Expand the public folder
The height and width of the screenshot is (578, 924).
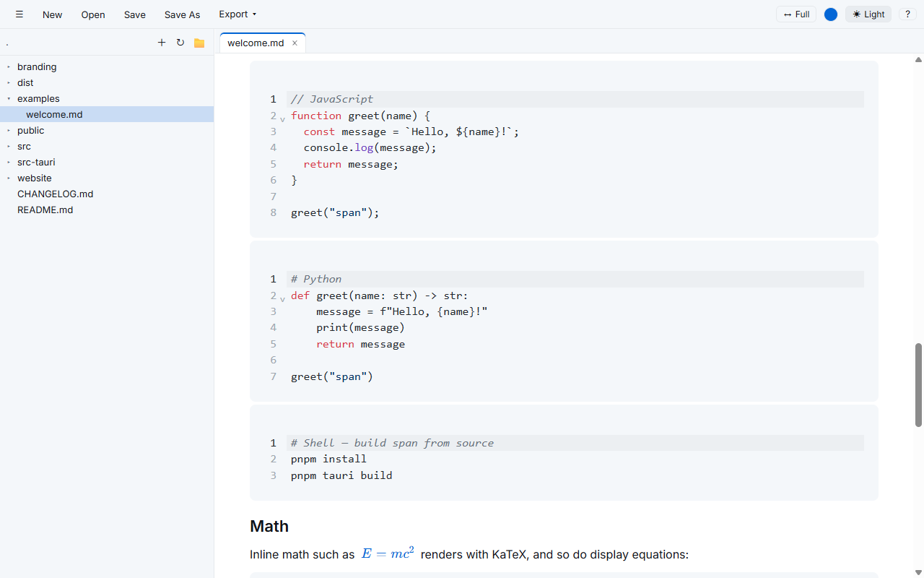[x=107, y=130]
